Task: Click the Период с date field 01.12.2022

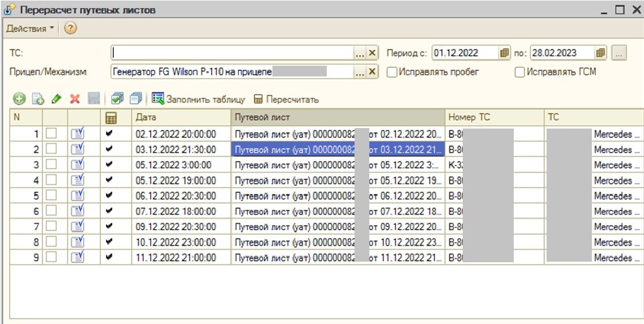Action: coord(466,53)
